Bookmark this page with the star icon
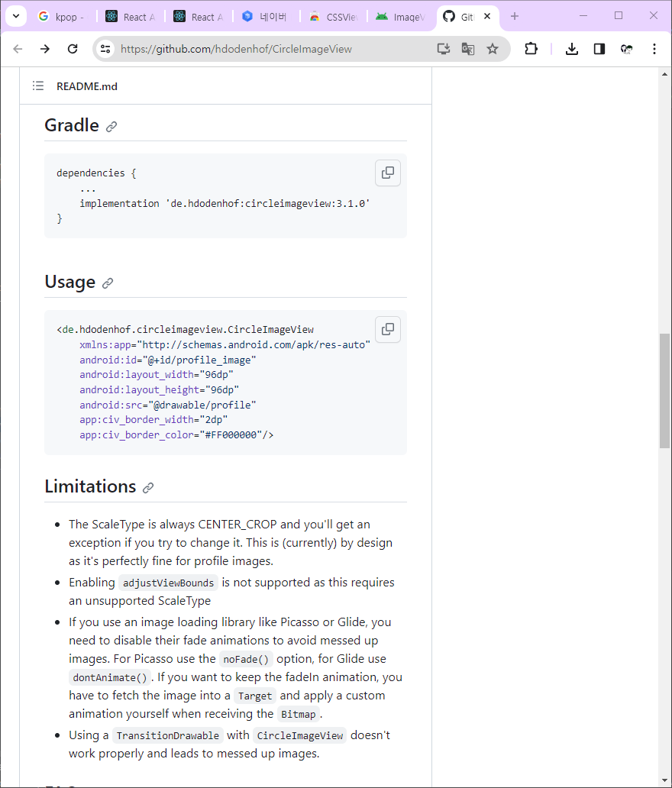This screenshot has width=672, height=788. point(493,48)
